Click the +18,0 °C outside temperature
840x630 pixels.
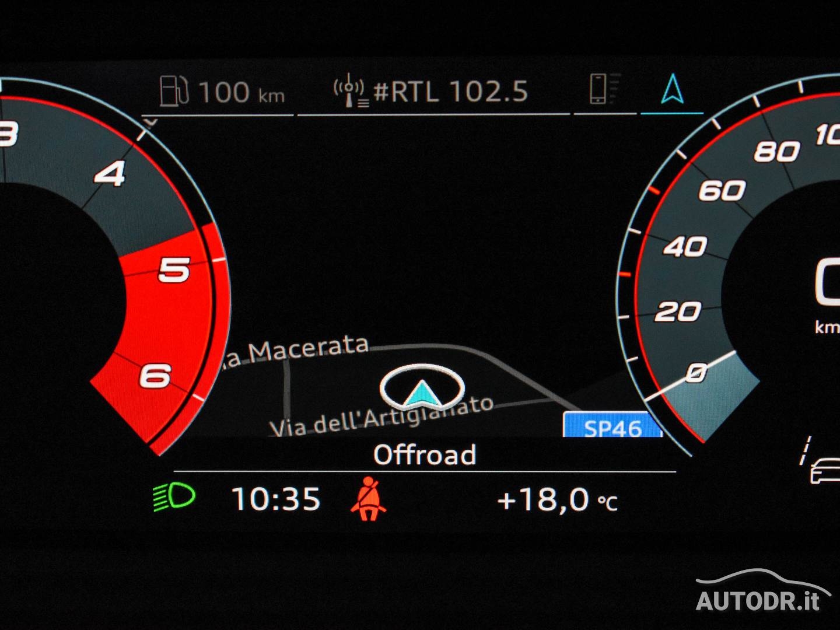(x=557, y=501)
